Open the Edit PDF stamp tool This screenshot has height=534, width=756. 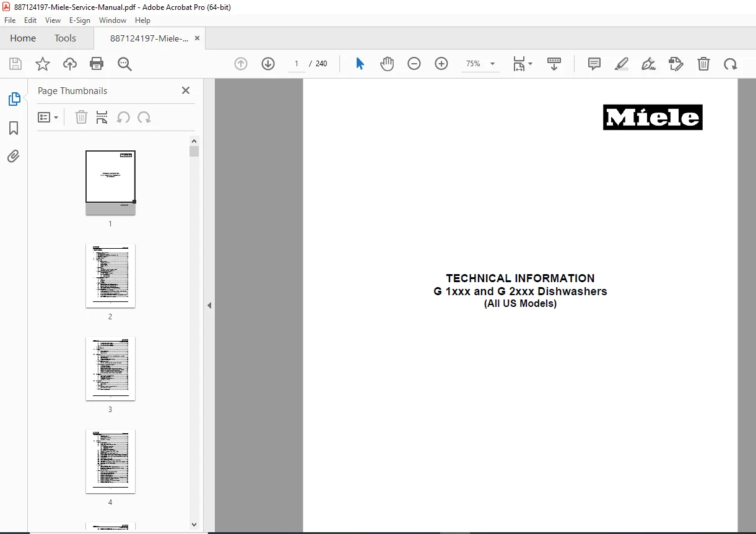point(676,64)
